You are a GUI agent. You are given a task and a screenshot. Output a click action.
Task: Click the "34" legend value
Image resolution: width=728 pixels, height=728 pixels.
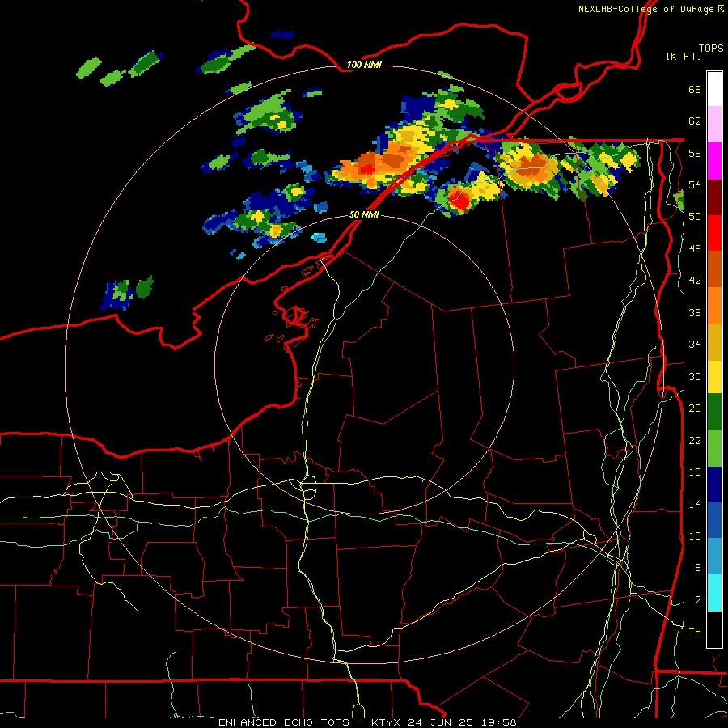[x=695, y=345]
